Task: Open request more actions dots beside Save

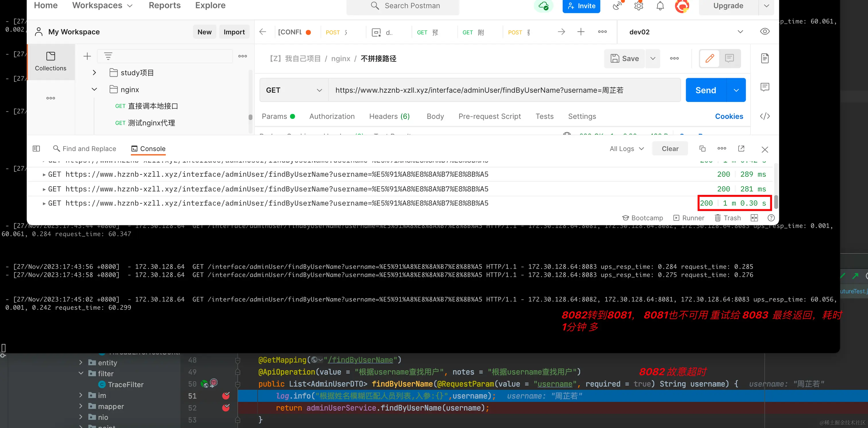Action: 674,58
